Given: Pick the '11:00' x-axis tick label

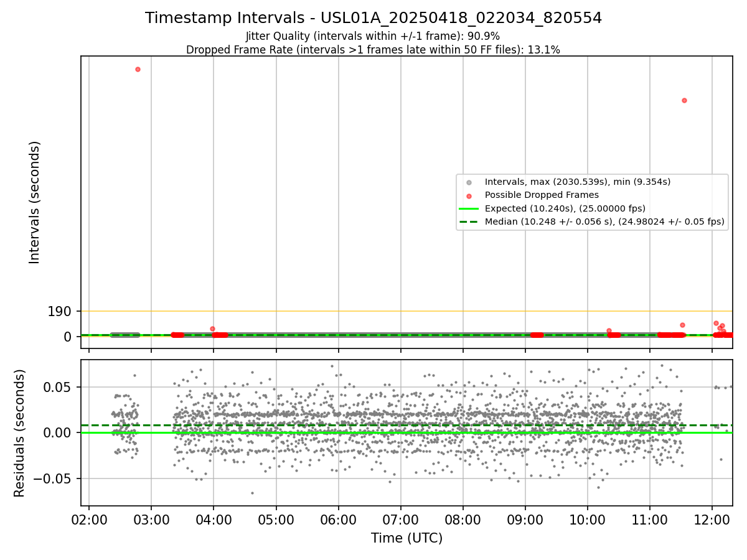Looking at the screenshot, I should tap(650, 519).
